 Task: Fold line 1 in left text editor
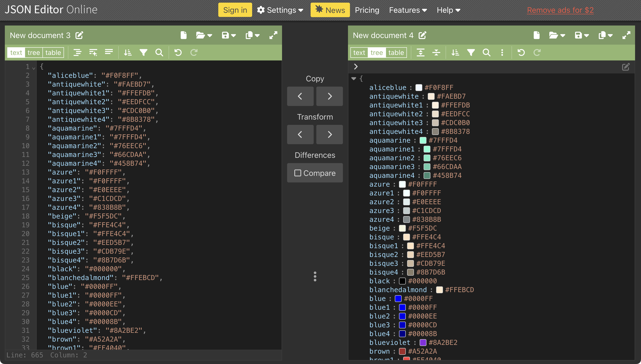(34, 68)
